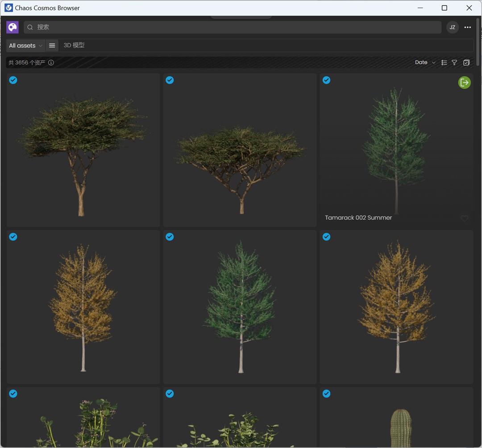Image resolution: width=482 pixels, height=448 pixels.
Task: Select the leafy shrub thumbnail
Action: coord(240,417)
